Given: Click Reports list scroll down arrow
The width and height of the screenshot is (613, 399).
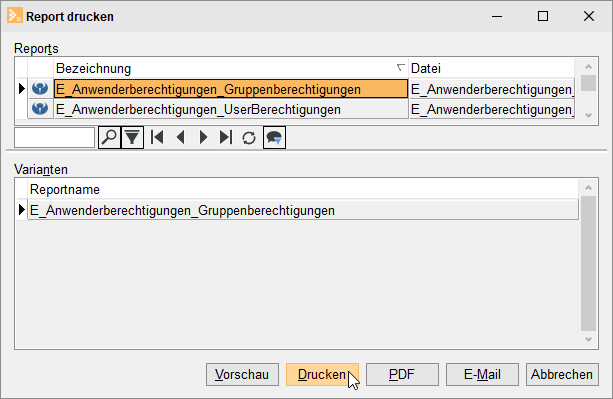Looking at the screenshot, I should pos(588,115).
